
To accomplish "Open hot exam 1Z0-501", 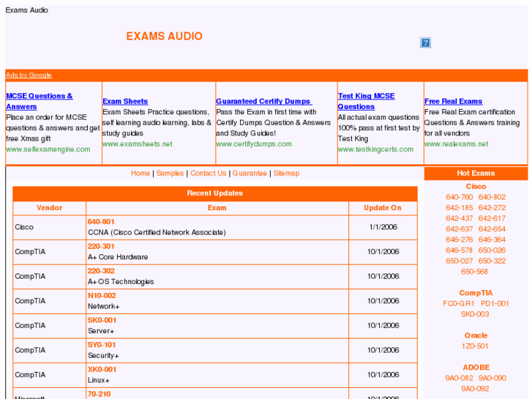I will 475,346.
